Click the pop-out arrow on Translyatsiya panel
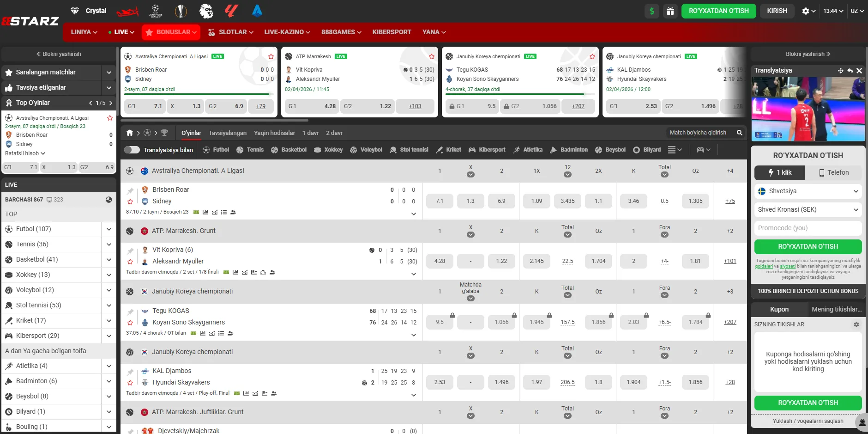The height and width of the screenshot is (434, 868). point(850,71)
